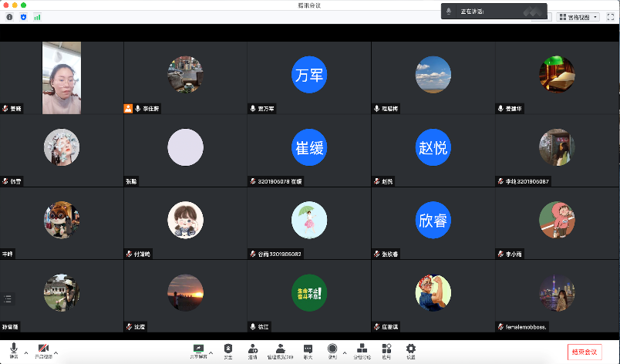Click the red End Meeting button

click(x=585, y=352)
